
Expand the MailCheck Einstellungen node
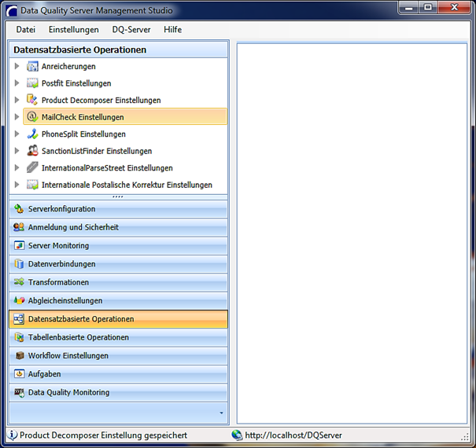(x=17, y=117)
